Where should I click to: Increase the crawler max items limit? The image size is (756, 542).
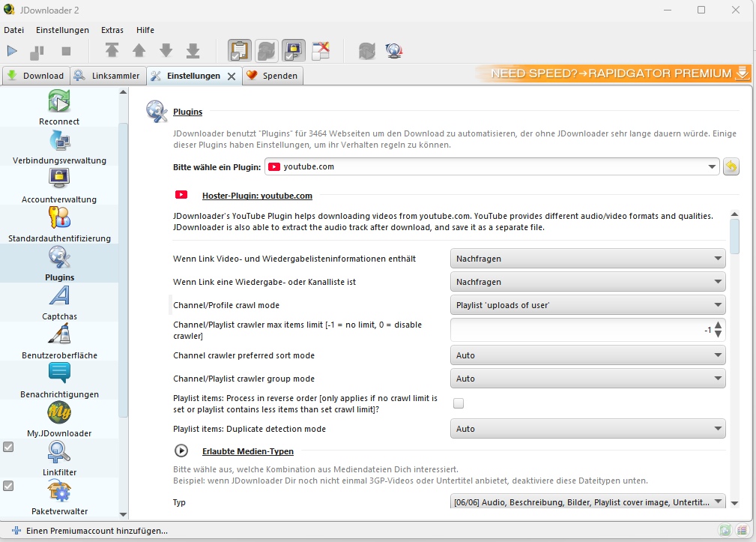point(718,325)
